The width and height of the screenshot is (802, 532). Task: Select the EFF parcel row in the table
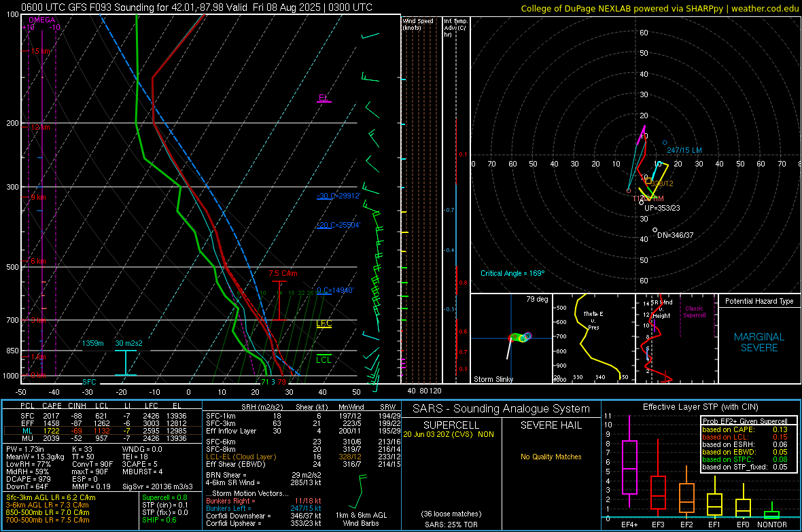tap(103, 423)
